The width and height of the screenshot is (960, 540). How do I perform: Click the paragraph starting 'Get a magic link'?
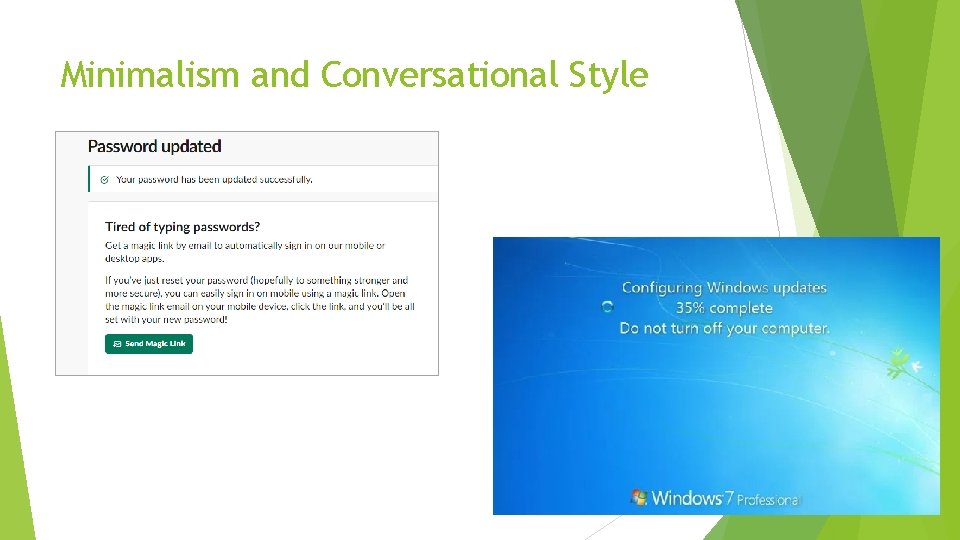(x=245, y=252)
